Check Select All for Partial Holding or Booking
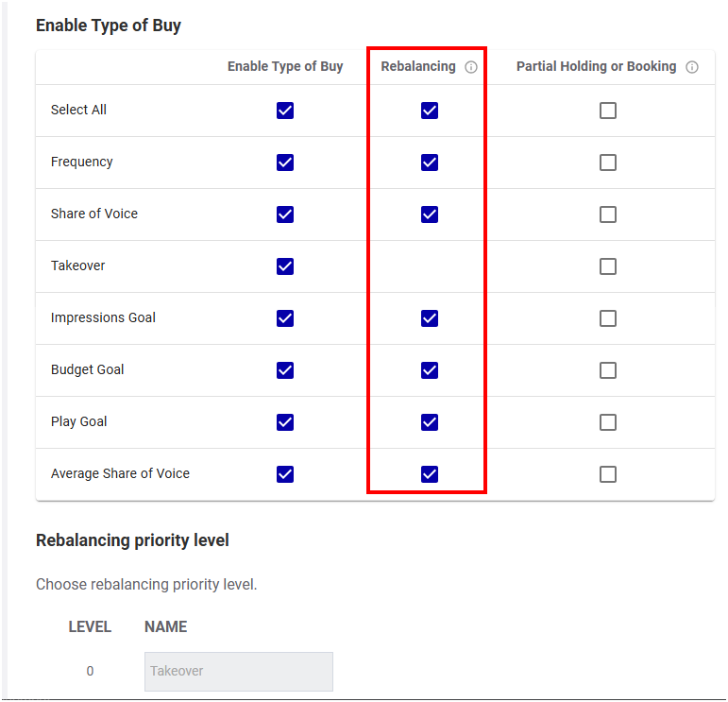This screenshot has width=728, height=702. (x=608, y=111)
